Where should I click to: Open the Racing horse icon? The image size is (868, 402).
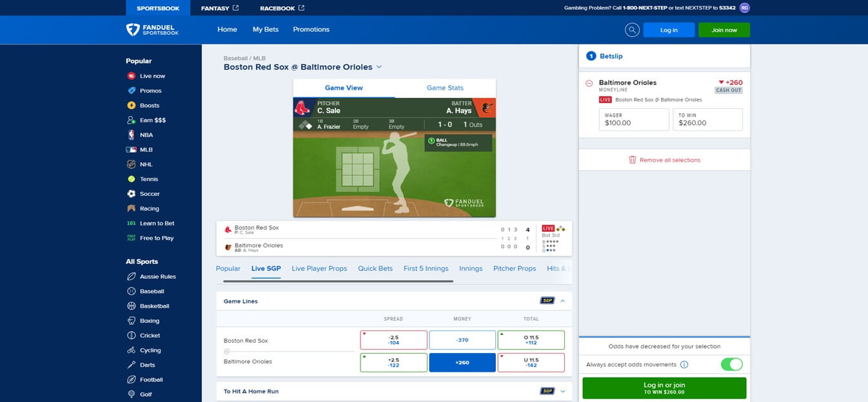(132, 209)
